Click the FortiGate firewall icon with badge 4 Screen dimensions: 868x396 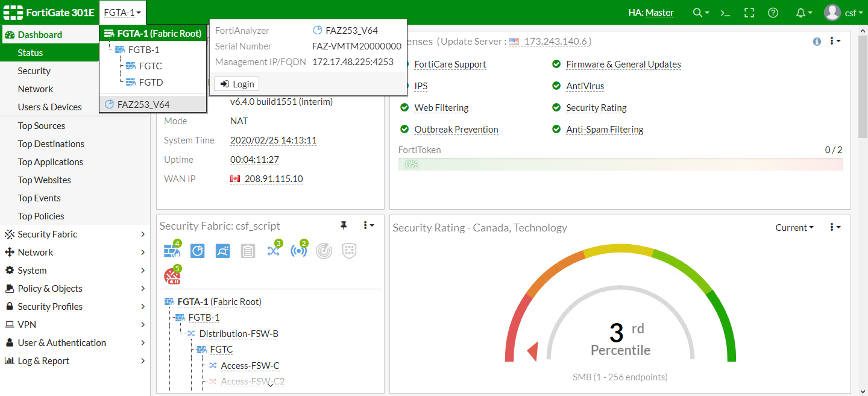click(171, 251)
